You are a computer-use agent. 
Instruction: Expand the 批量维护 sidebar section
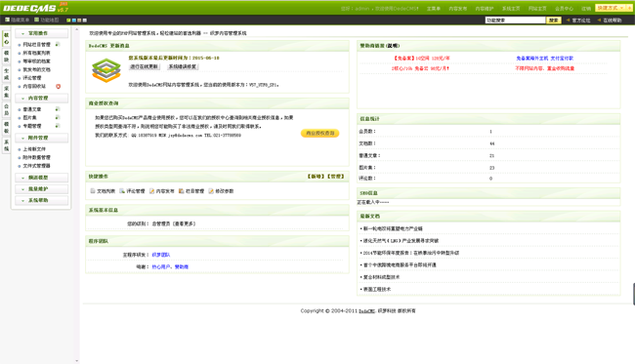click(41, 189)
